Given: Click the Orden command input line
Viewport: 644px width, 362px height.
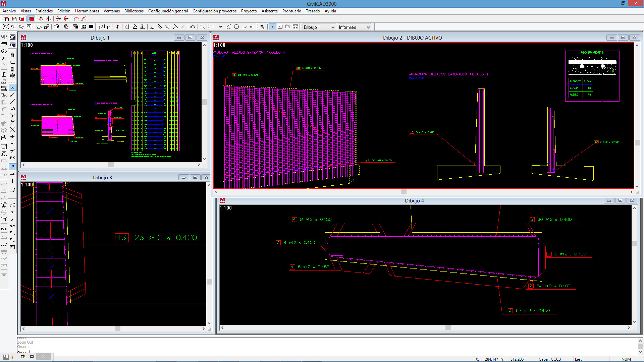Looking at the screenshot, I should tap(327, 352).
